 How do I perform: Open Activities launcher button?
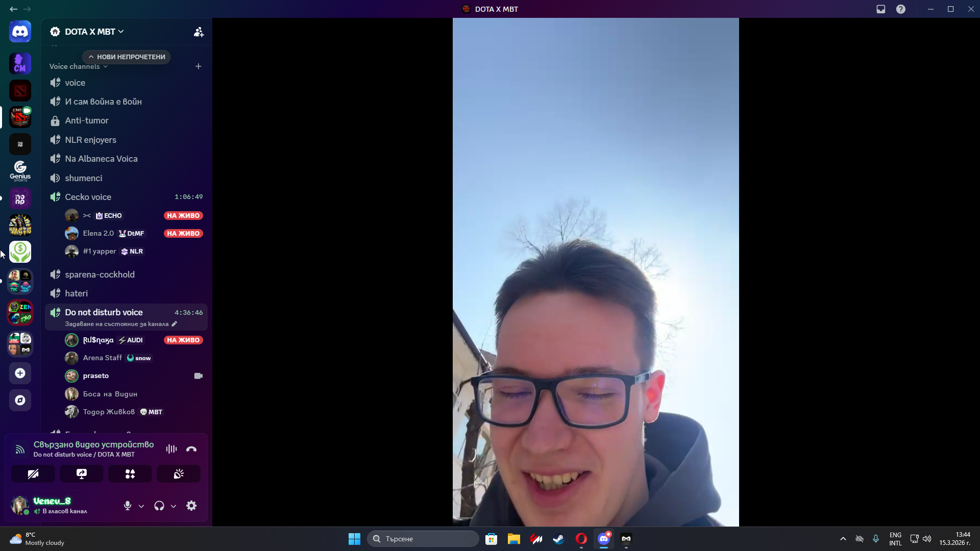pyautogui.click(x=130, y=474)
